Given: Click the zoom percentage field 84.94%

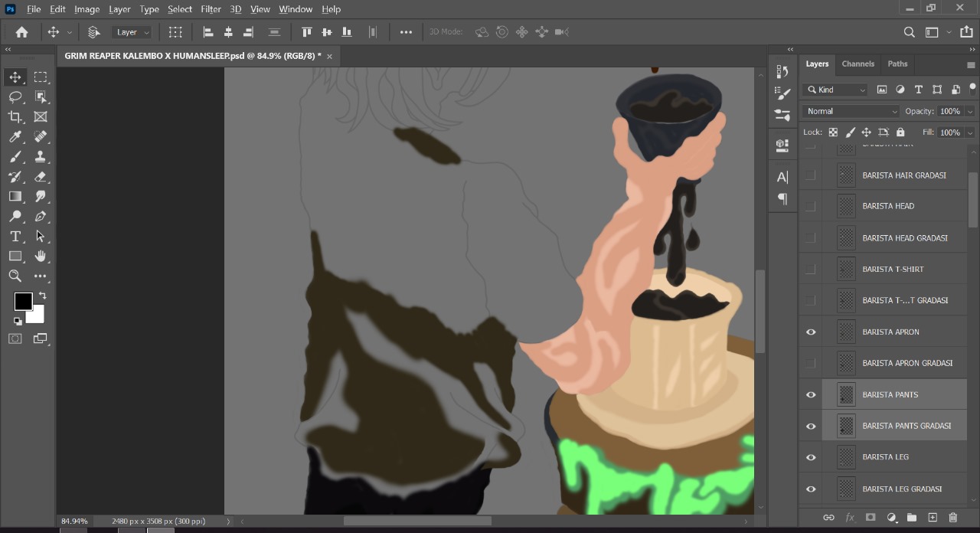Looking at the screenshot, I should 74,521.
